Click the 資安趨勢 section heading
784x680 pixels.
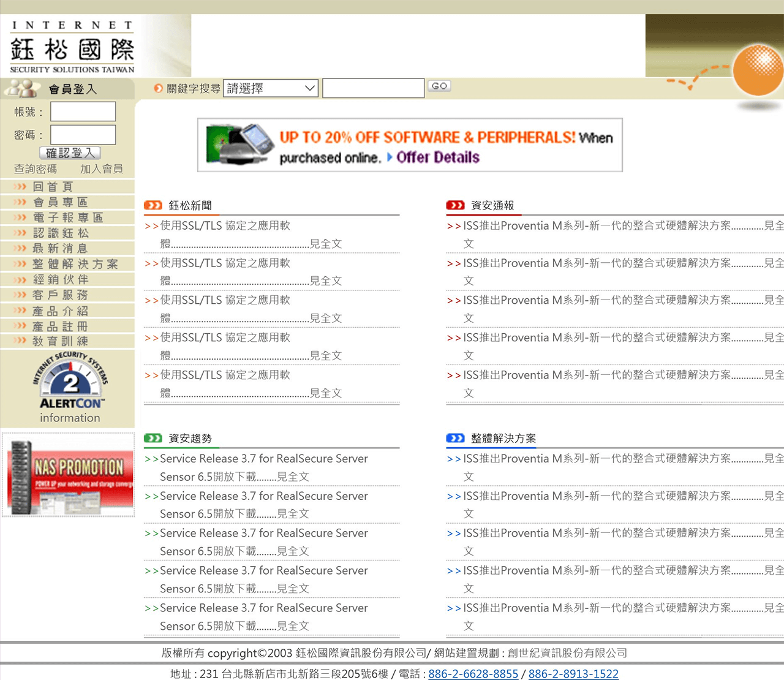pos(190,438)
